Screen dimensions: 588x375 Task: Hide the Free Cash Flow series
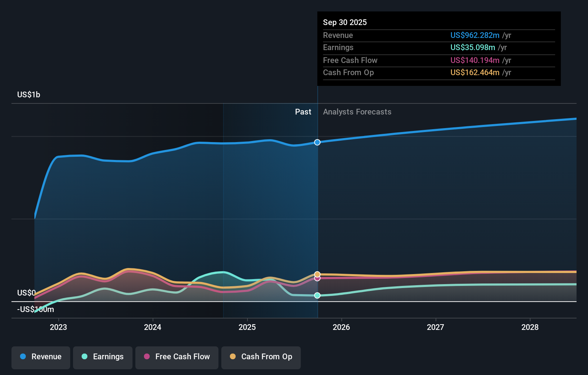click(x=177, y=357)
